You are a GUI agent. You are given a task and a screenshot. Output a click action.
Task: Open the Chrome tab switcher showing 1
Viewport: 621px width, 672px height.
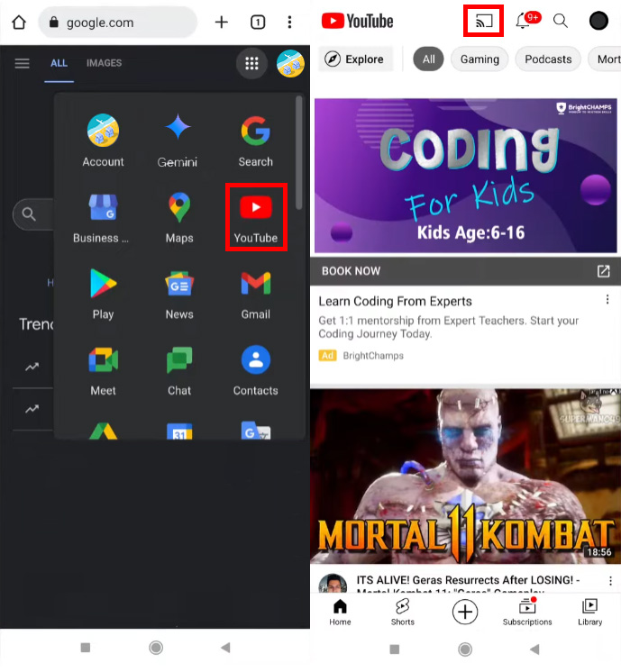click(258, 22)
